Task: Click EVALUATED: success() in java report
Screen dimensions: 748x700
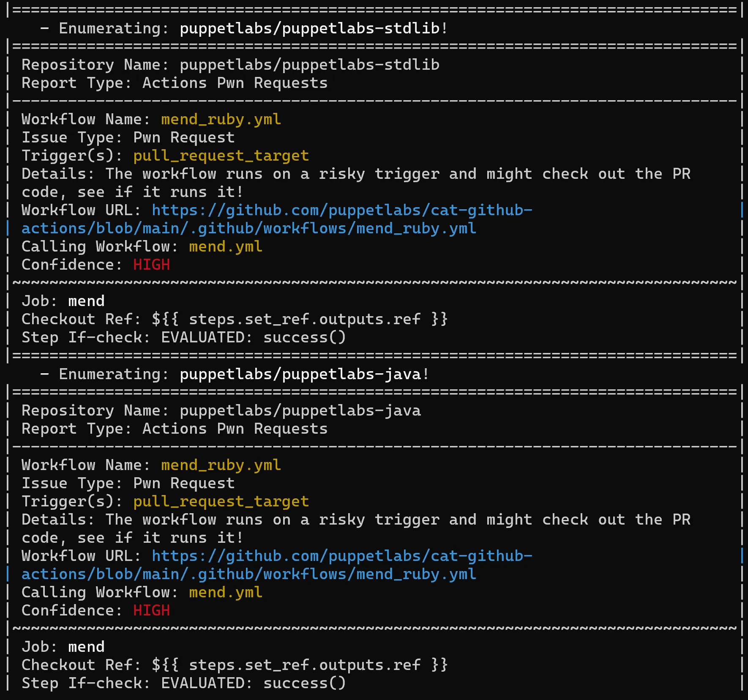Action: 254,684
